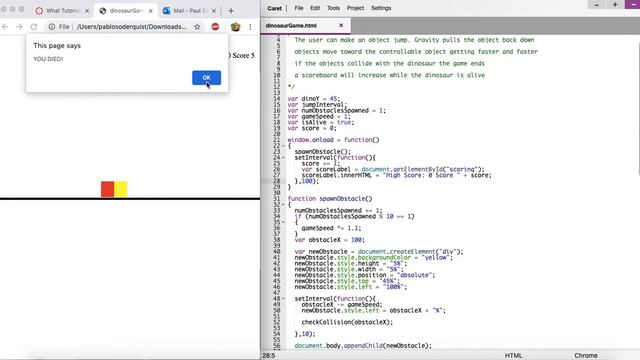The width and height of the screenshot is (640, 360).
Task: Click the 'function spawnObstacle()' line
Action: [x=330, y=199]
